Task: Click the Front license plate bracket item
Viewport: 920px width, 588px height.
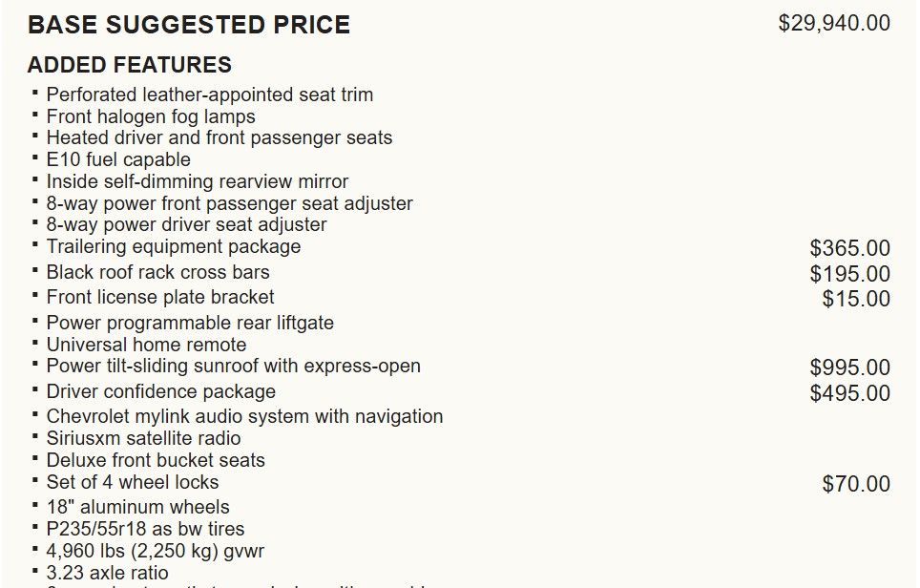Action: click(x=160, y=297)
